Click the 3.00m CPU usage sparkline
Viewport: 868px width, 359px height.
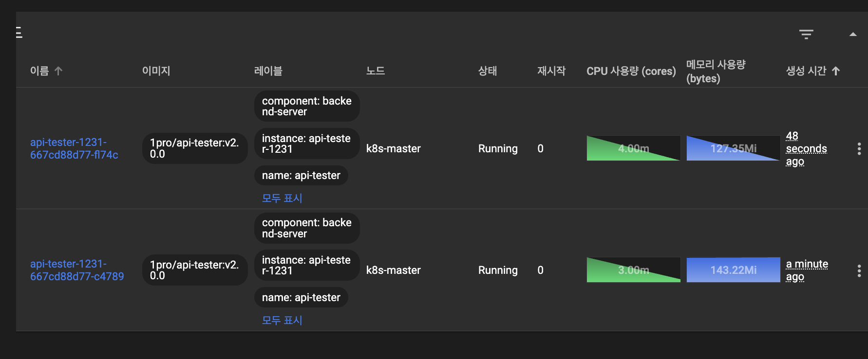633,270
